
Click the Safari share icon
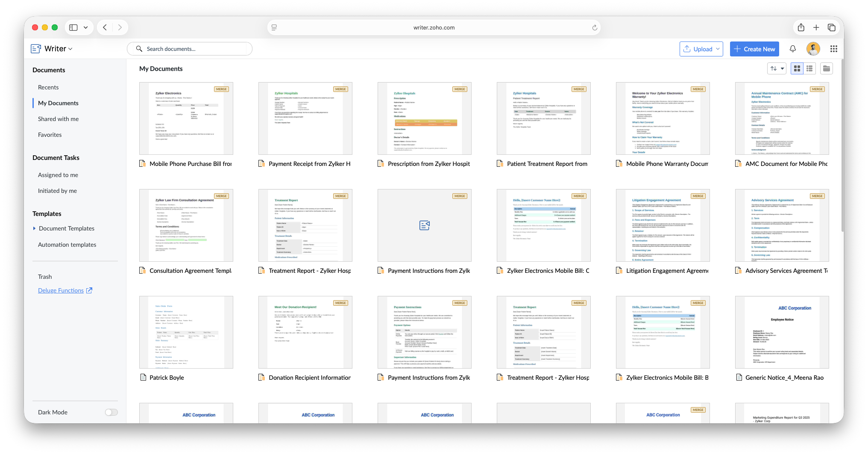tap(801, 27)
